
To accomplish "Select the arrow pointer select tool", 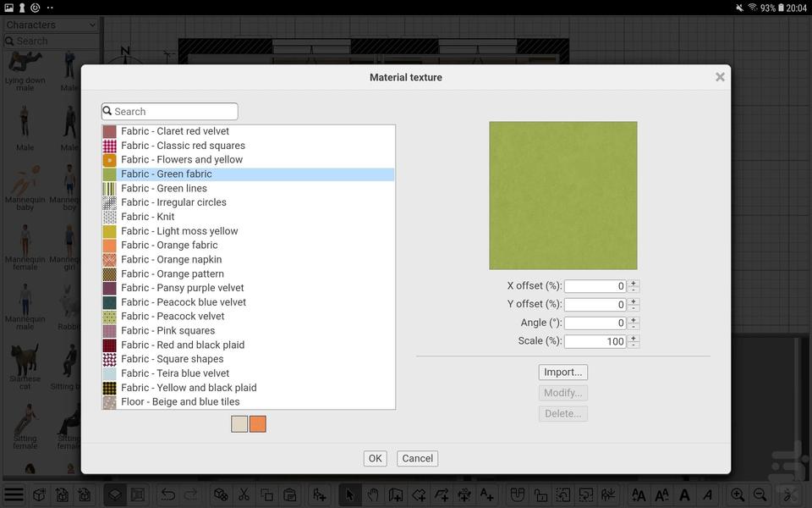I will [349, 494].
